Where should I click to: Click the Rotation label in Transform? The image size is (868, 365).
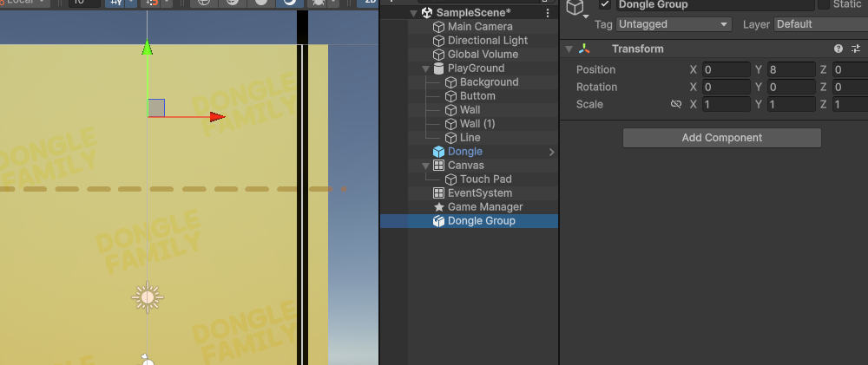pos(597,87)
